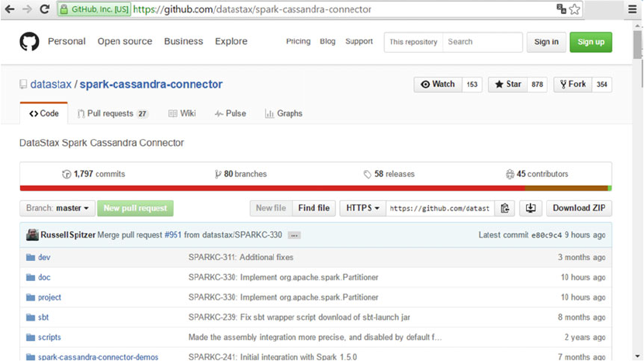The width and height of the screenshot is (644, 361).
Task: Click the green Sign up button
Action: pos(590,42)
